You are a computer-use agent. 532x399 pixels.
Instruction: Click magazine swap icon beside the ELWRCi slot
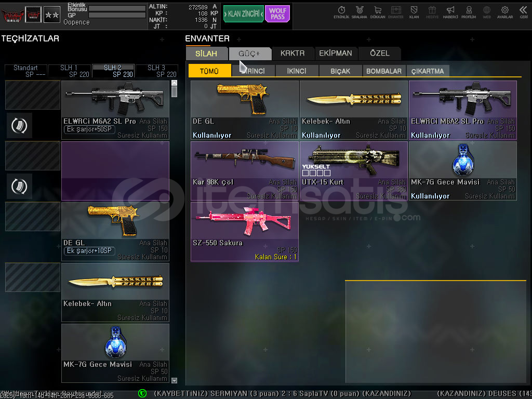tap(19, 125)
